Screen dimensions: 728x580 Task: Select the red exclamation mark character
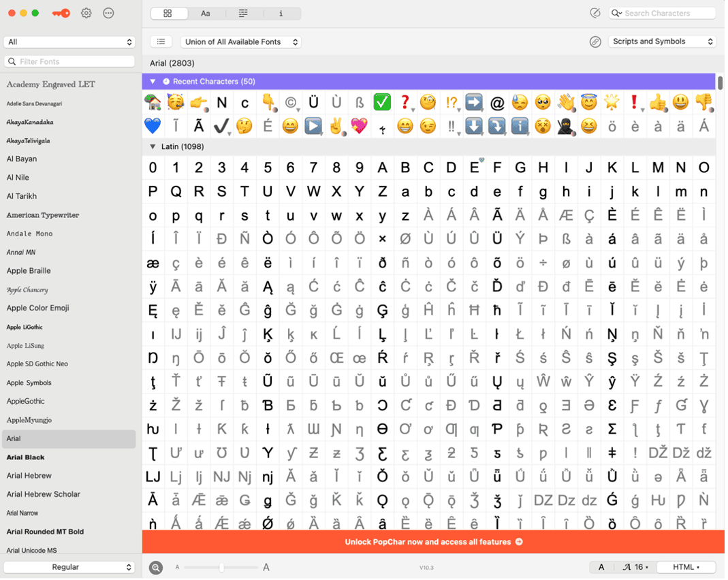tap(635, 102)
